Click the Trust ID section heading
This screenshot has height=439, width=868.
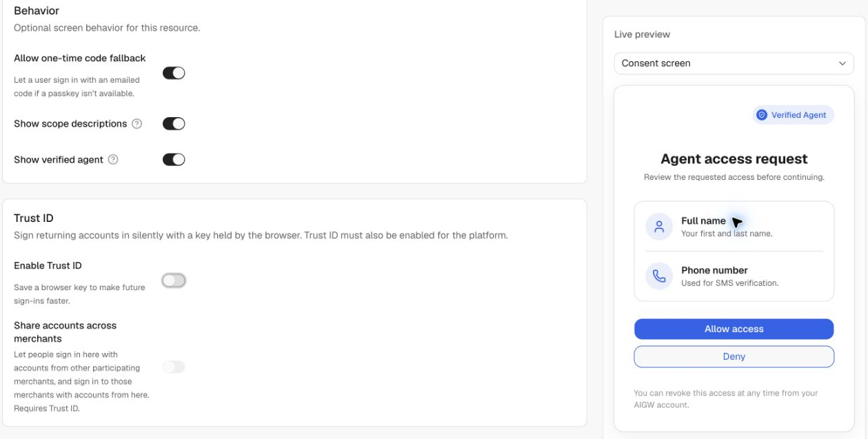tap(34, 218)
